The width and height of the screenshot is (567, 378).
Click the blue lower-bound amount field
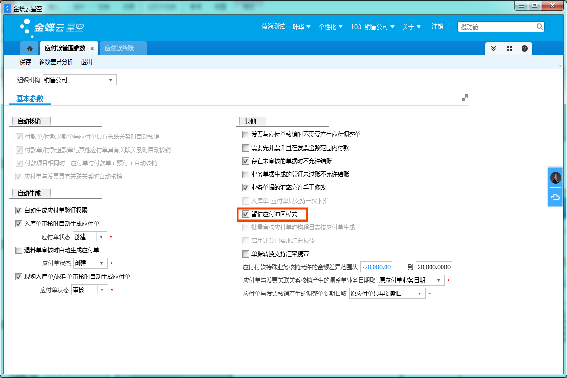pos(377,267)
